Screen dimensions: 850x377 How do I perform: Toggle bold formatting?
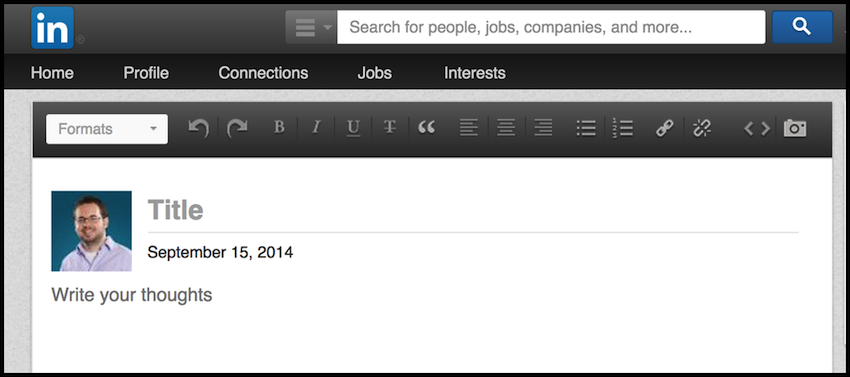(x=279, y=128)
